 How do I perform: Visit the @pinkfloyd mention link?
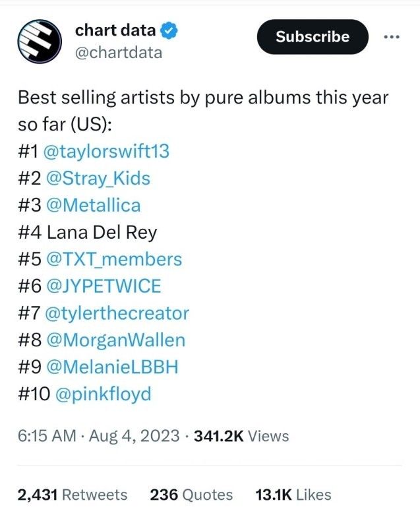[102, 394]
